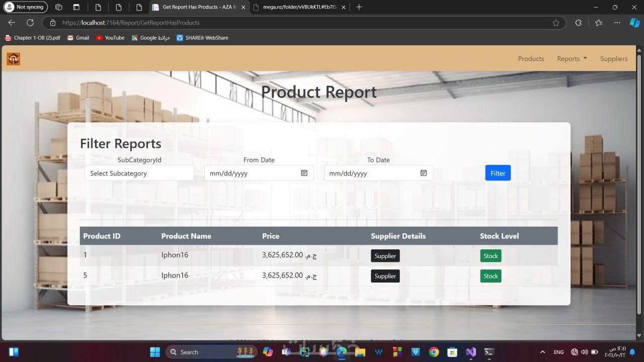Click the price in the Product ID 1 row
The height and width of the screenshot is (362, 644).
[289, 255]
